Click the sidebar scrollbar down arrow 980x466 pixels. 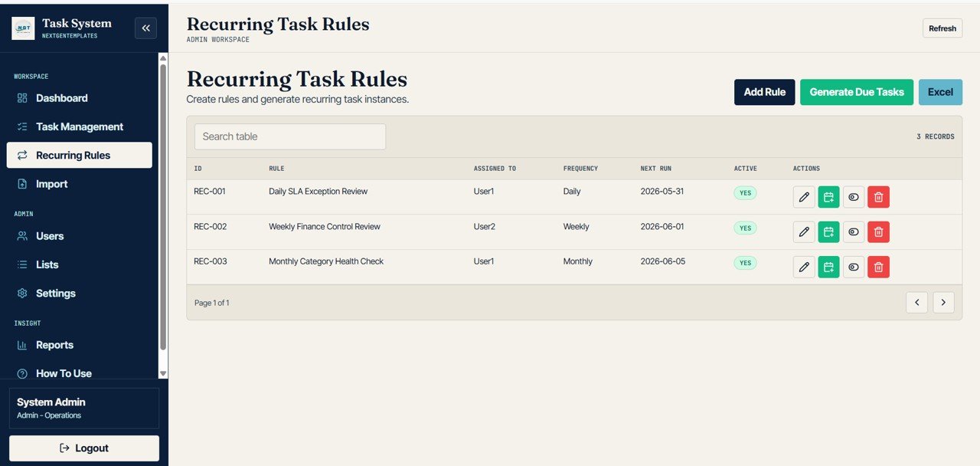[x=163, y=373]
